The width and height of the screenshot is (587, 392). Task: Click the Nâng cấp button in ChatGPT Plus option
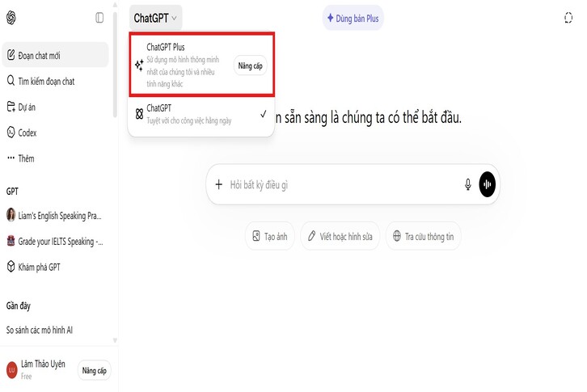click(x=251, y=66)
